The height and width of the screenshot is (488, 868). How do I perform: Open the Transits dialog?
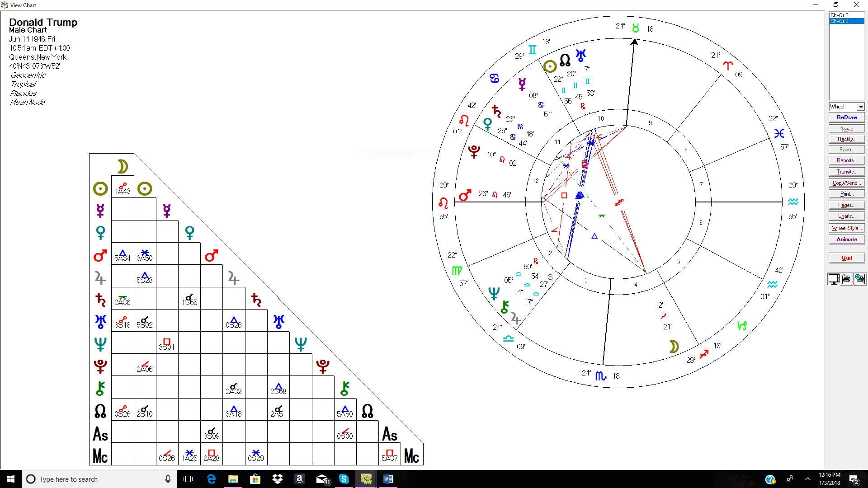846,172
